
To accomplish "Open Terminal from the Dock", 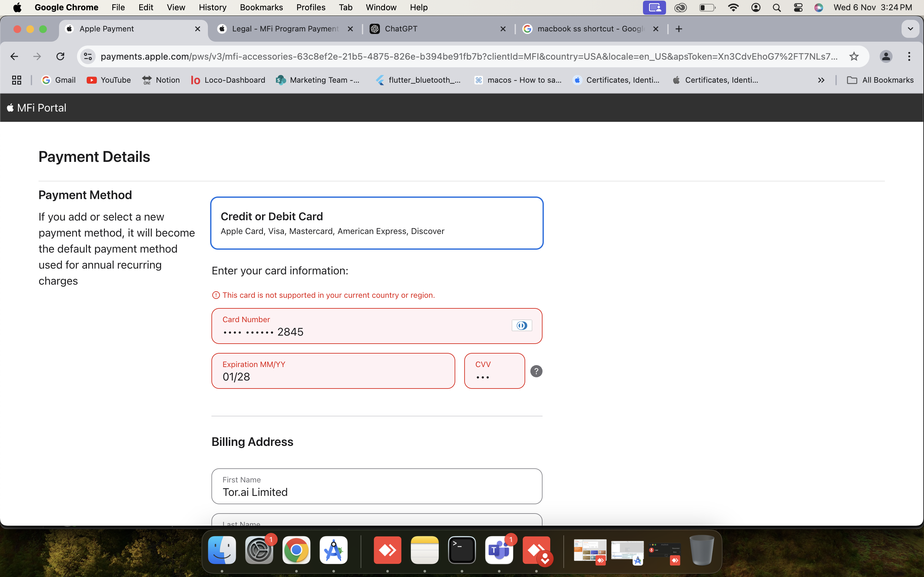I will click(x=462, y=550).
